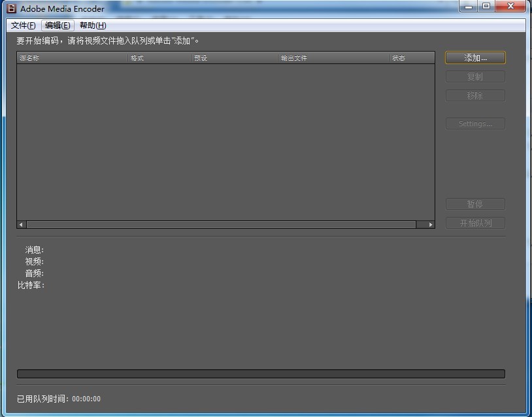Sort by the 源名称 column header
The image size is (532, 417).
point(72,58)
